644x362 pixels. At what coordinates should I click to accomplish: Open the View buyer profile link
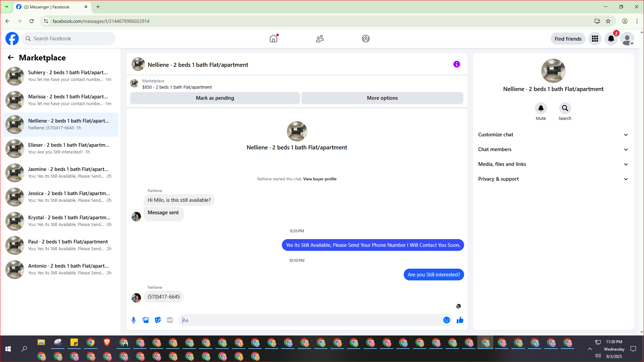click(x=320, y=179)
